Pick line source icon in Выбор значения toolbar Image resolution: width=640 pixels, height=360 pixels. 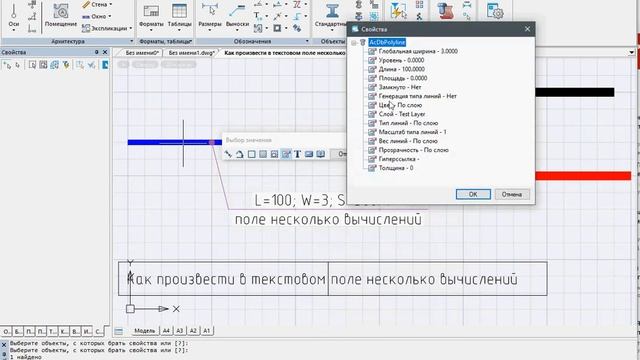[x=229, y=154]
